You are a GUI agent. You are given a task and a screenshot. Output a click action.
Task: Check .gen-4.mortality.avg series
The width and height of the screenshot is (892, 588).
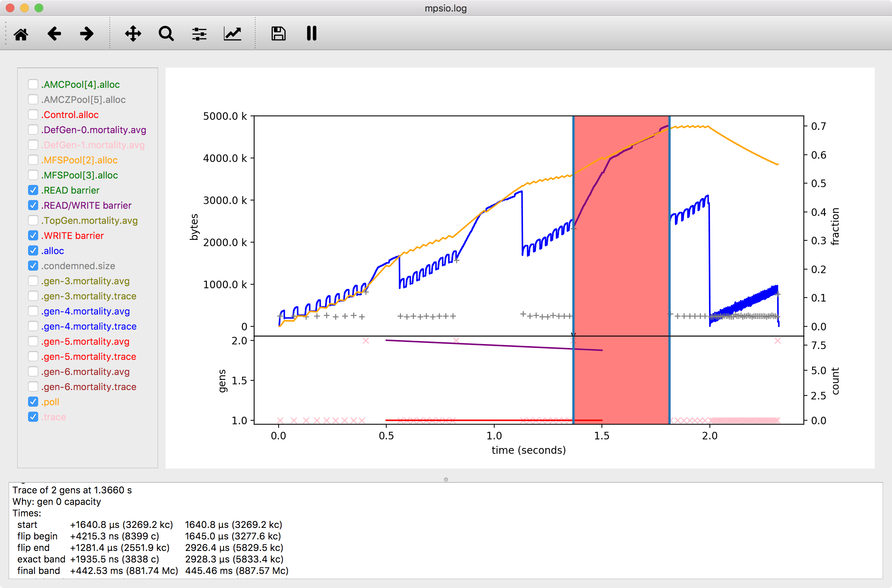coord(33,311)
